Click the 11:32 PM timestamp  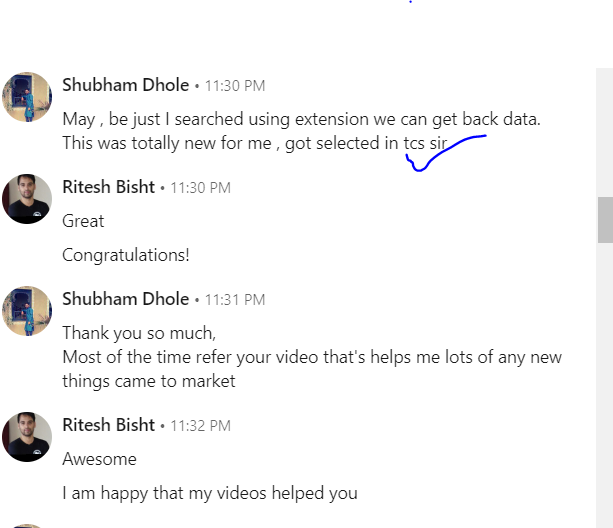coord(201,426)
